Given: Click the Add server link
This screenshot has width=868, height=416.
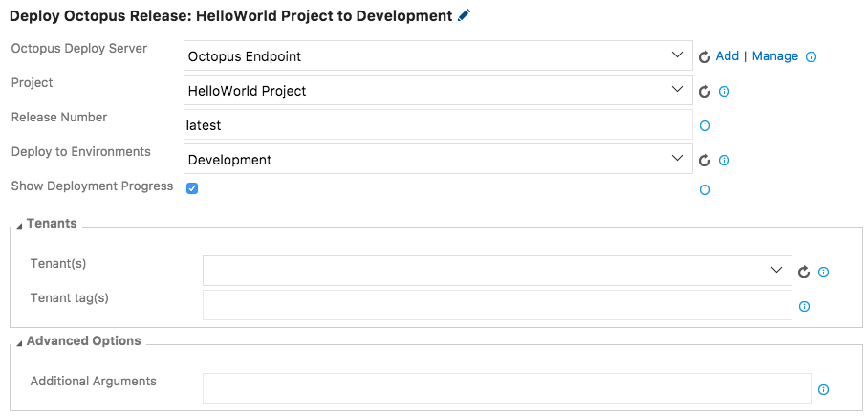Looking at the screenshot, I should [x=727, y=56].
